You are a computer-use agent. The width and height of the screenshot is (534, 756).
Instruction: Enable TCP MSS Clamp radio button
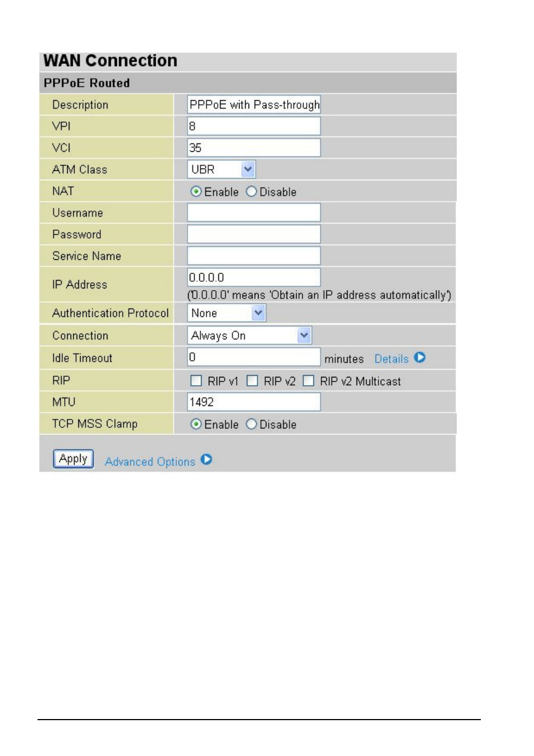pos(196,424)
